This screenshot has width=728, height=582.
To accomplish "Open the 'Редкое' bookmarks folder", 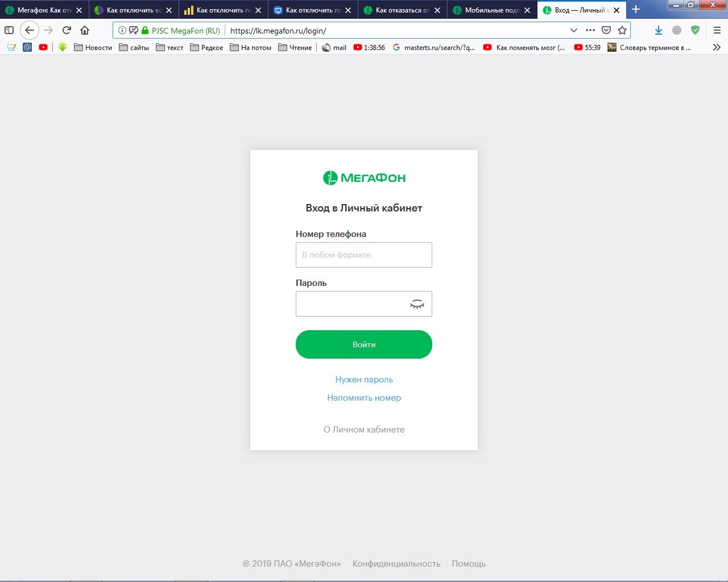I will pos(206,48).
